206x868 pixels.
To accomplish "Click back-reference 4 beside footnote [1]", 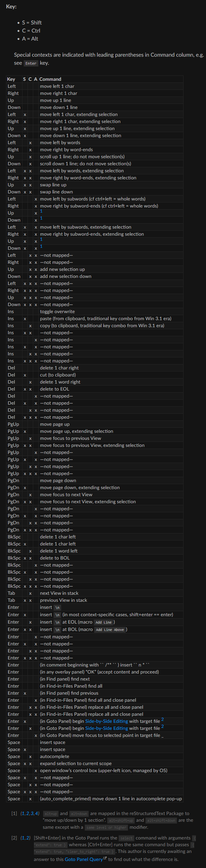I will [36, 813].
